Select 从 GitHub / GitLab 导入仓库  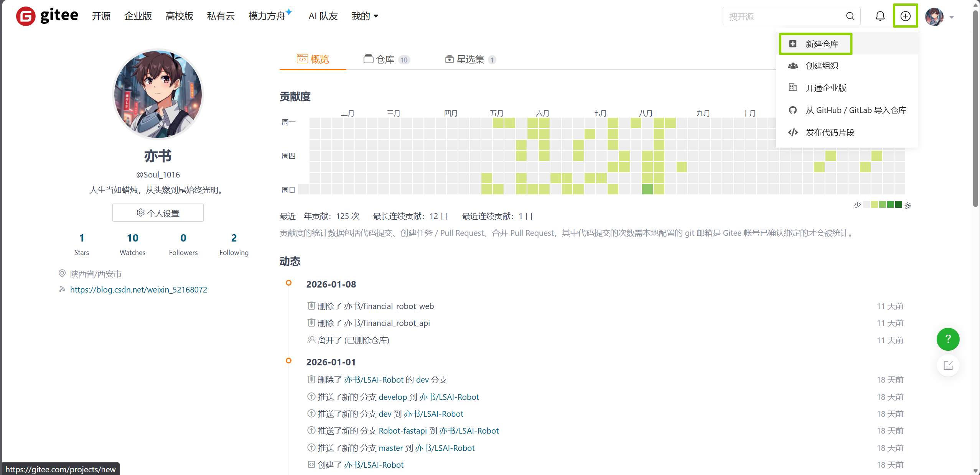pyautogui.click(x=856, y=110)
